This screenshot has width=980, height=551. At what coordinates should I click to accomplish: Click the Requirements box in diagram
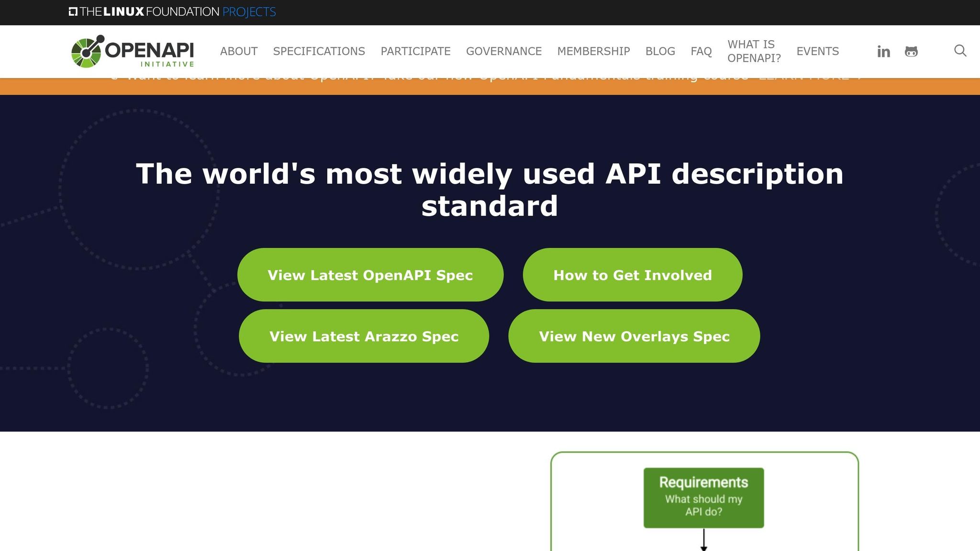pos(703,497)
